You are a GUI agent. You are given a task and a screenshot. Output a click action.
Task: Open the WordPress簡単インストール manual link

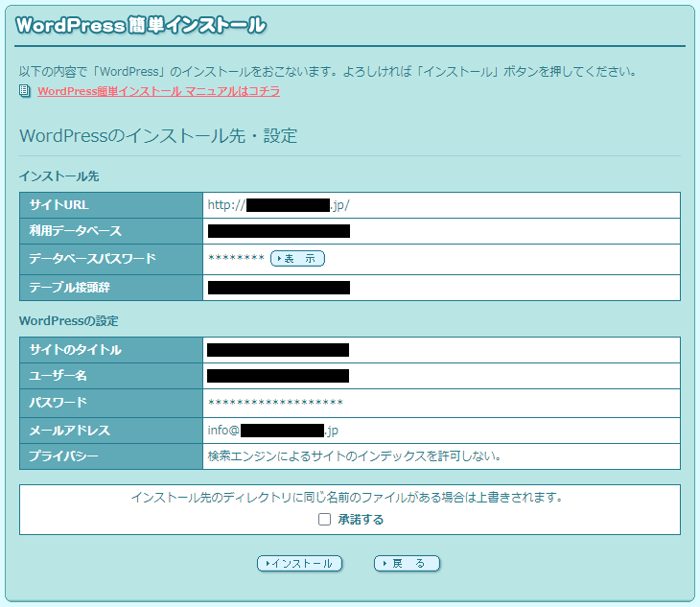tap(159, 91)
